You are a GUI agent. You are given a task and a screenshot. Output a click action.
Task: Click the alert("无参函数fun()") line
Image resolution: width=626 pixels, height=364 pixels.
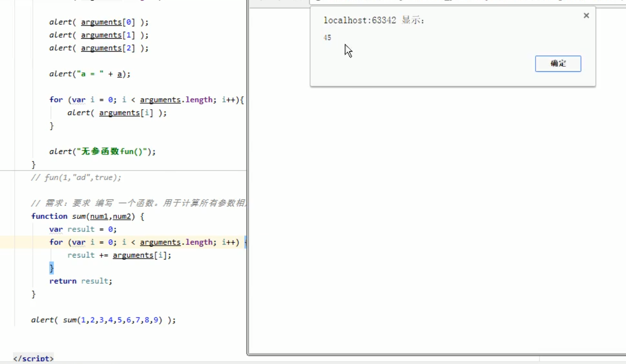103,151
